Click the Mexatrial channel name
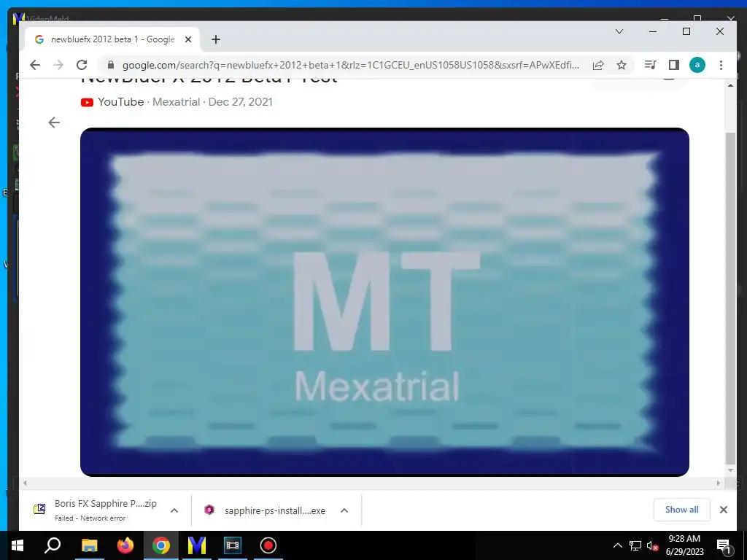This screenshot has height=560, width=747. pyautogui.click(x=177, y=102)
